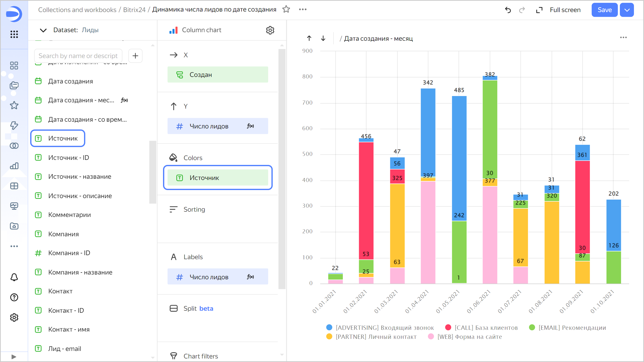Image resolution: width=644 pixels, height=362 pixels.
Task: Click the undo arrow icon
Action: pos(508,10)
